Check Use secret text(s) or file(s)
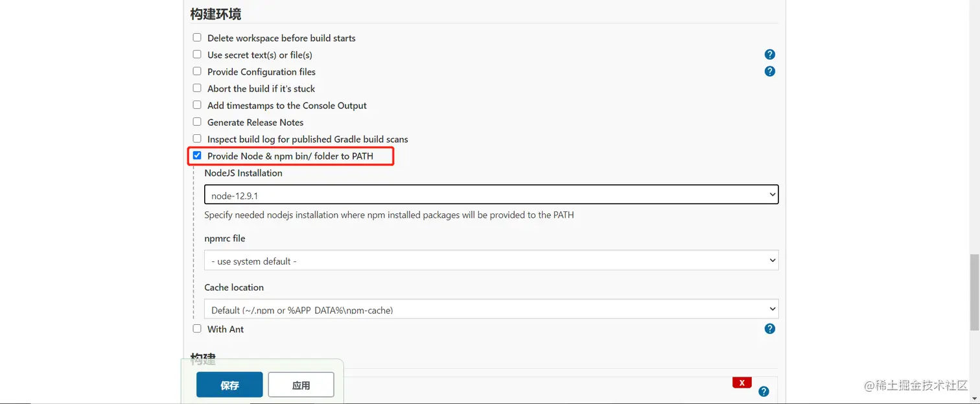980x404 pixels. [197, 54]
